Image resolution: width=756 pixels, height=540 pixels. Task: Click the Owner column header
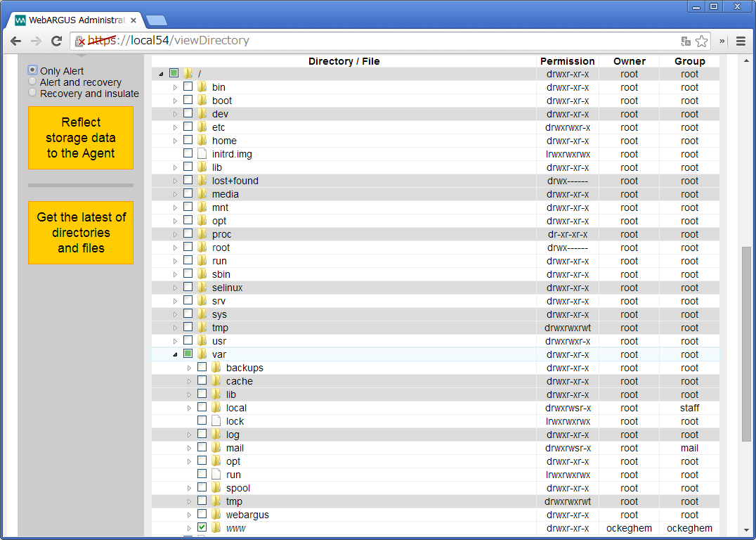click(x=630, y=61)
